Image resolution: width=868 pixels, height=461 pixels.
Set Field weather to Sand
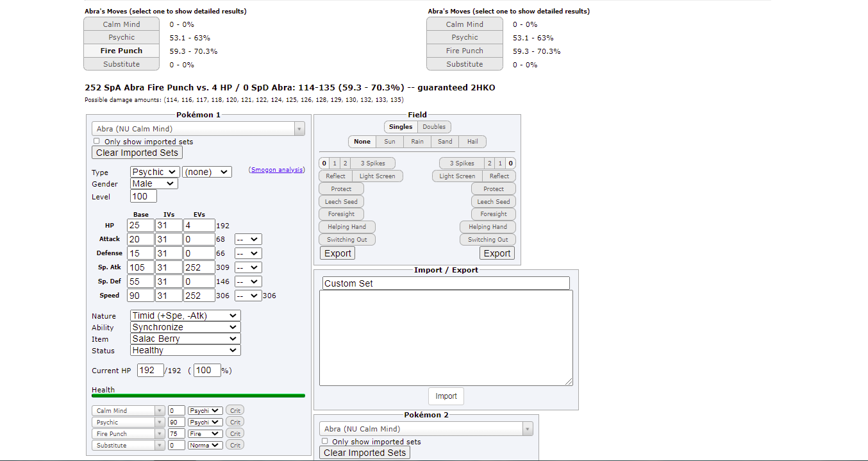pyautogui.click(x=445, y=142)
